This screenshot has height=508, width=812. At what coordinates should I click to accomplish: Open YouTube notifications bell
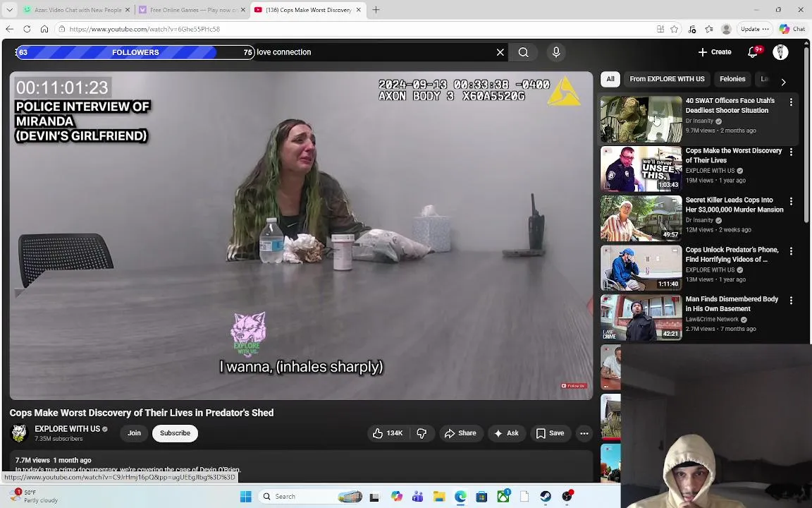tap(753, 52)
